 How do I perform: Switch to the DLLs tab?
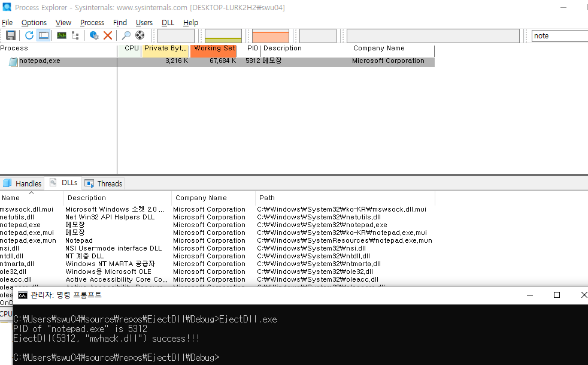[x=63, y=182]
